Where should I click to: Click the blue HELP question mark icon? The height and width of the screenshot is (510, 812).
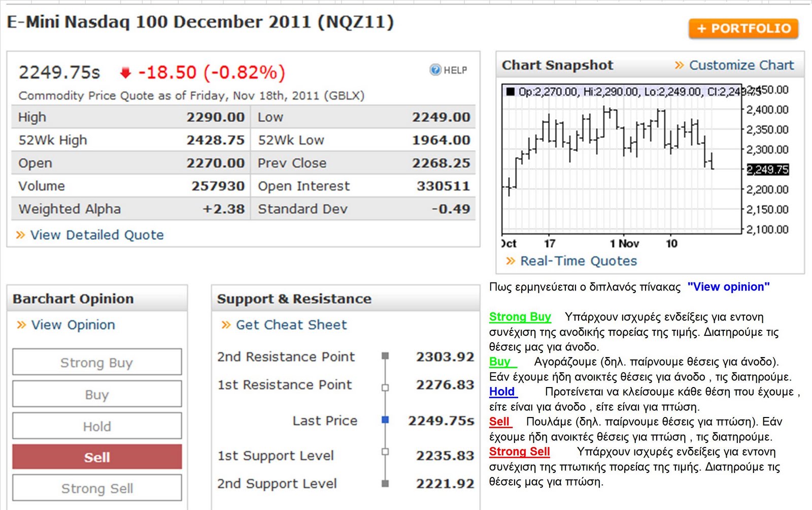tap(435, 70)
